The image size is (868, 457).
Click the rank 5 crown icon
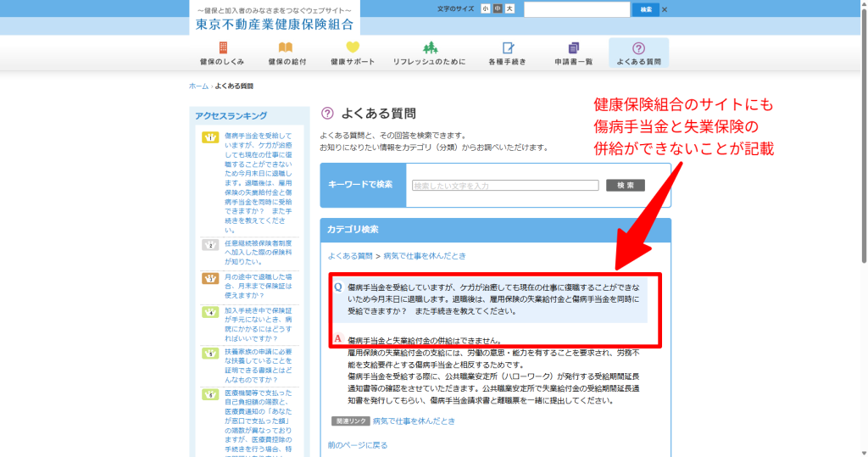[x=210, y=354]
